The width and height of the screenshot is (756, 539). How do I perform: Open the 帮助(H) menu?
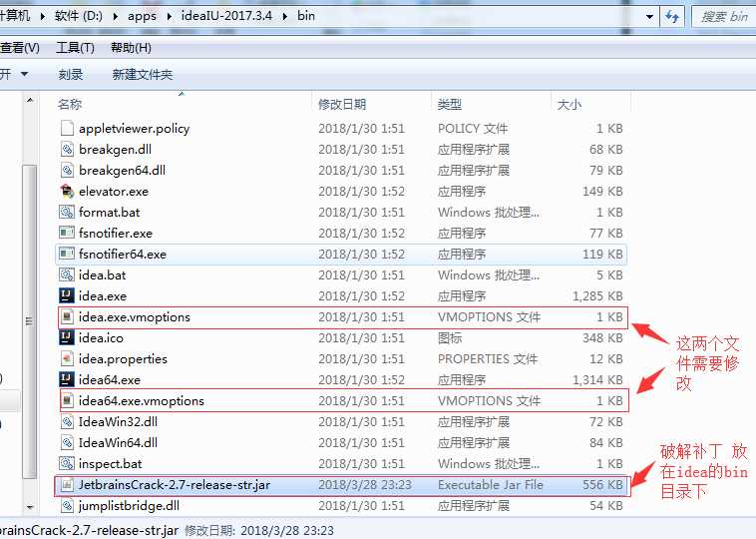pos(131,48)
